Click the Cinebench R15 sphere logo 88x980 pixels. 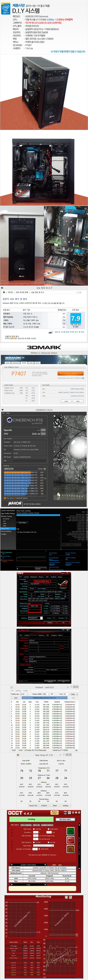click(9, 420)
